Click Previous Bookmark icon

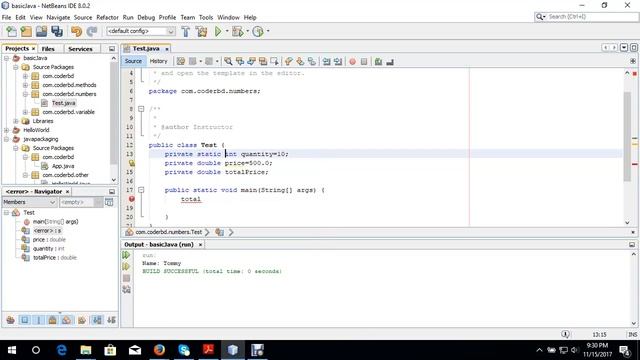click(289, 61)
